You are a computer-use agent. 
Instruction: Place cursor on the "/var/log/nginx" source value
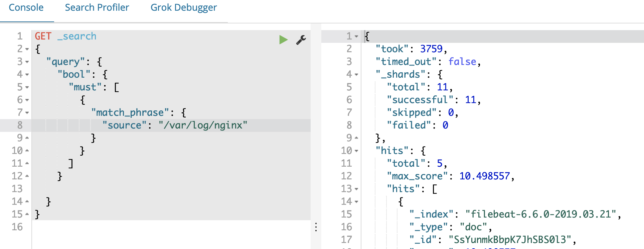(203, 125)
